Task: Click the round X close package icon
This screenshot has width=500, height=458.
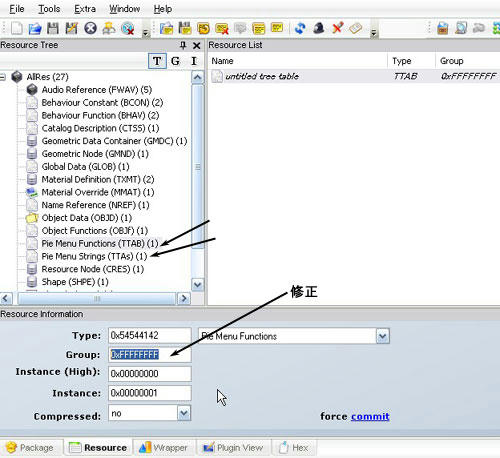Action: point(90,29)
